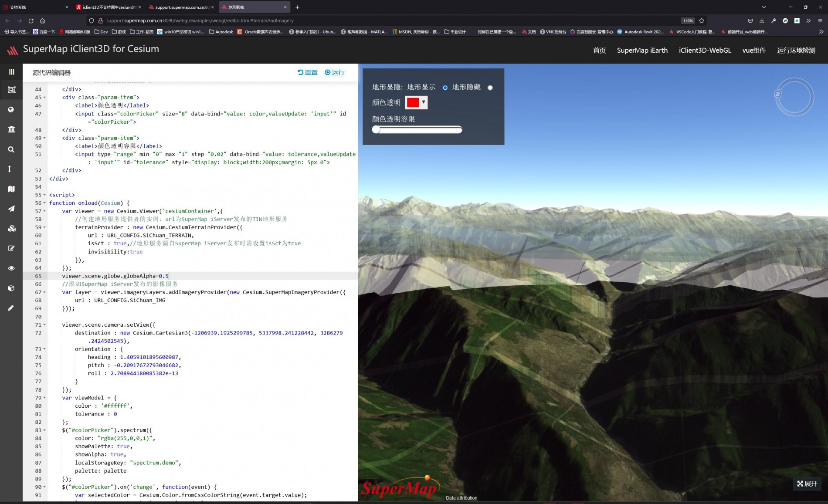Toggle the sidebar menu bars icon
The image size is (828, 504).
pos(11,72)
